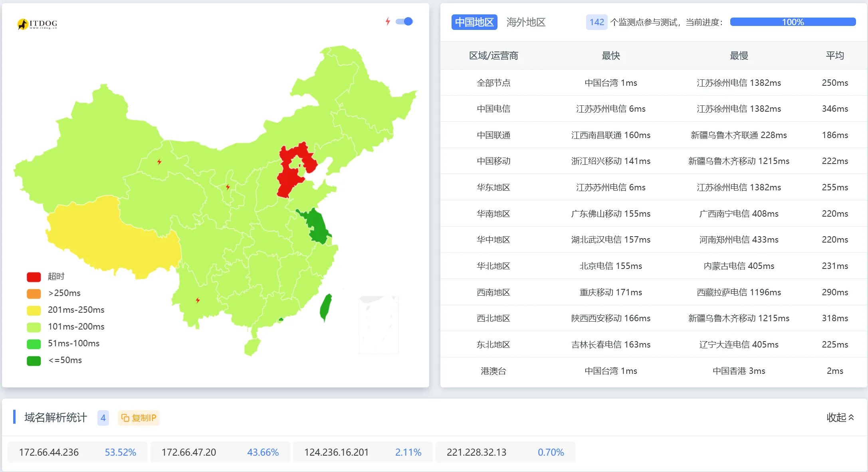Switch to 海外地区 tab
Viewport: 868px width, 472px height.
pos(525,22)
